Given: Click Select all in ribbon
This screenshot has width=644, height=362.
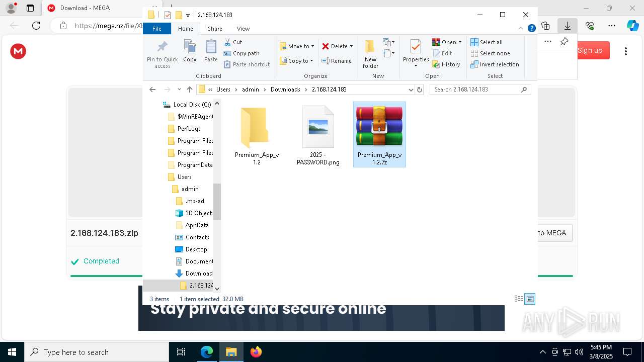Looking at the screenshot, I should click(487, 42).
